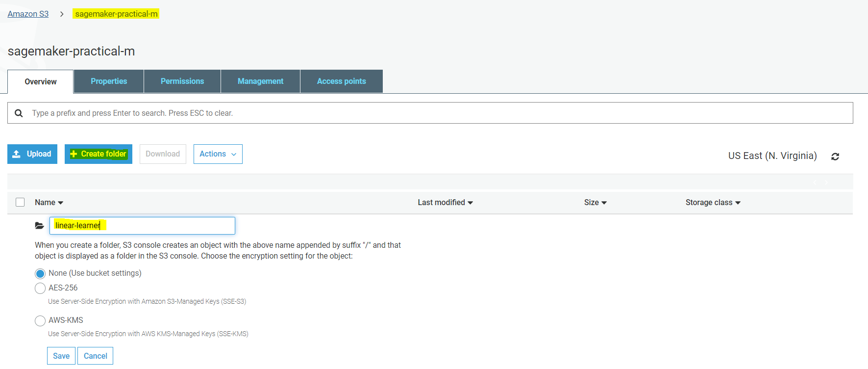Viewport: 868px width, 369px height.
Task: Click the Create folder button
Action: coord(99,154)
